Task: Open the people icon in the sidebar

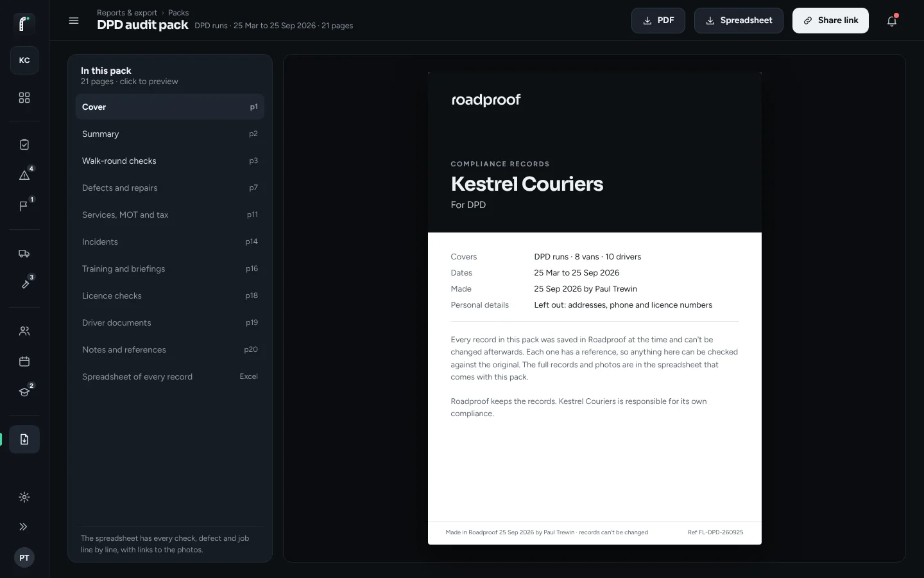Action: [24, 331]
